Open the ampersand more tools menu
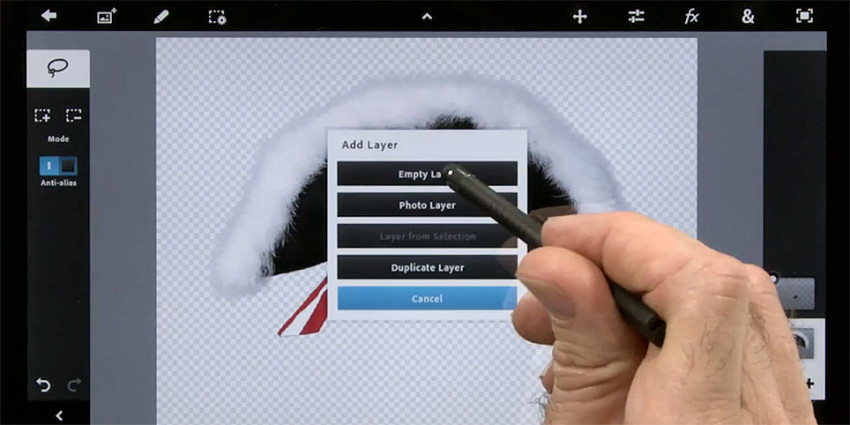850x425 pixels. coord(748,17)
